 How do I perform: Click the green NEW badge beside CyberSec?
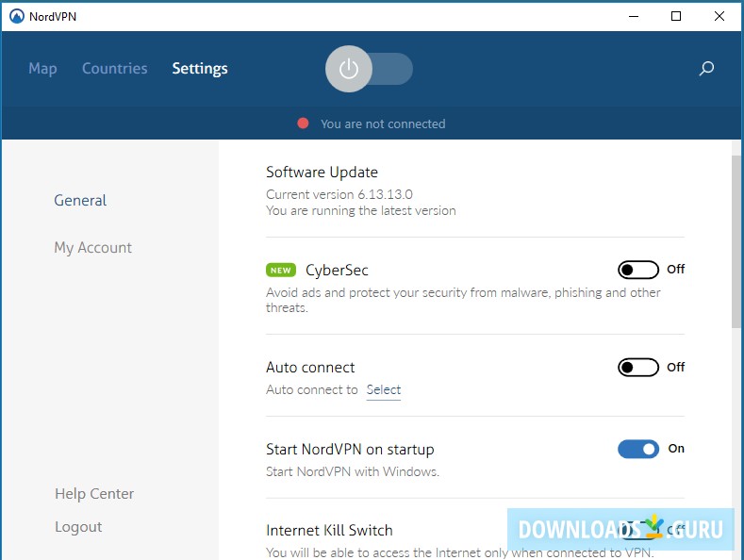[x=281, y=270]
